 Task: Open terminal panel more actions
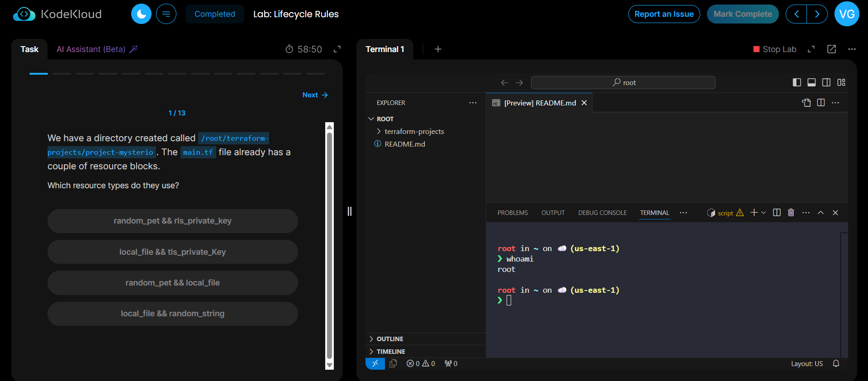click(806, 213)
